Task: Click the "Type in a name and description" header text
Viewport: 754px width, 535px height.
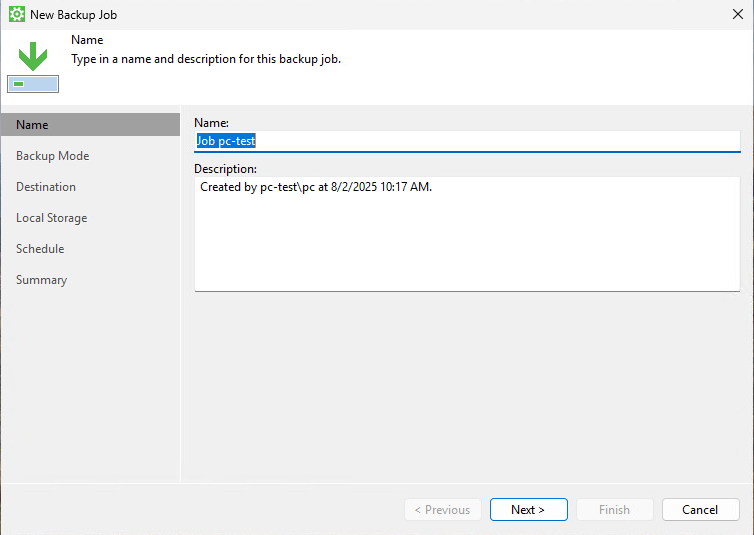Action: (206, 59)
